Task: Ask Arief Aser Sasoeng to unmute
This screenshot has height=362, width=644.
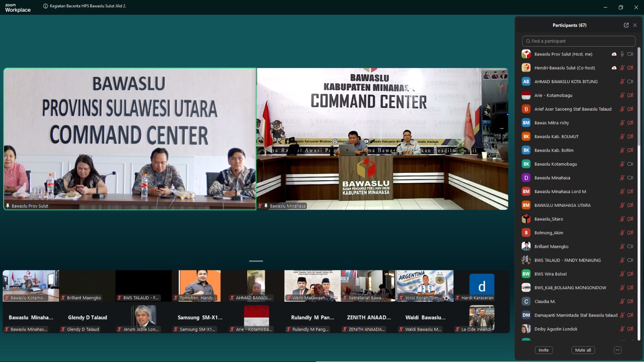Action: pos(622,109)
